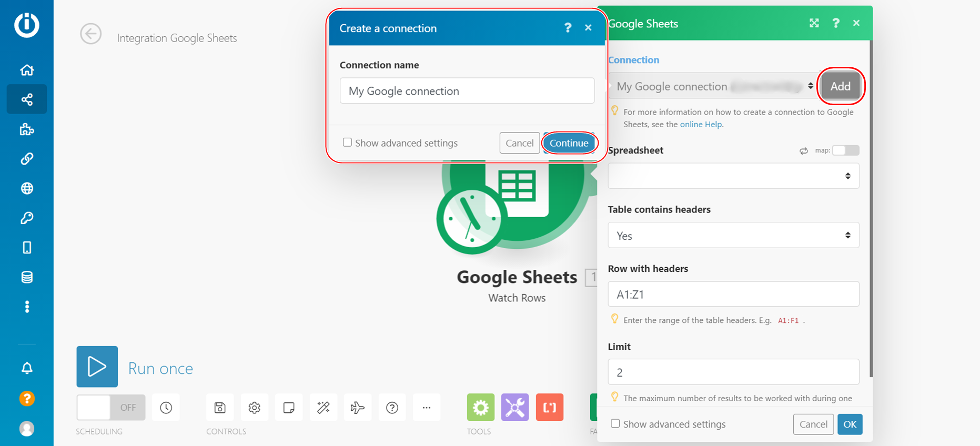Click the Add connection button

(841, 86)
